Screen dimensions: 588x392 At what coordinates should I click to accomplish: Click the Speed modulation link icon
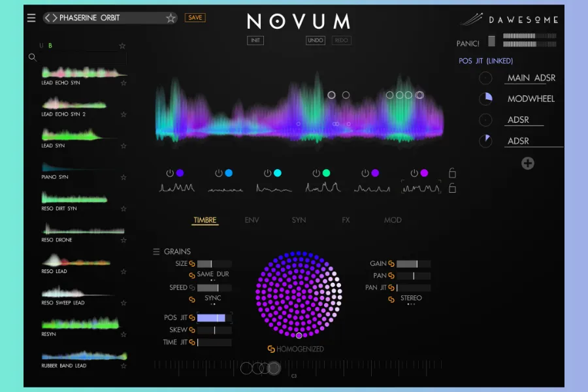pos(192,287)
